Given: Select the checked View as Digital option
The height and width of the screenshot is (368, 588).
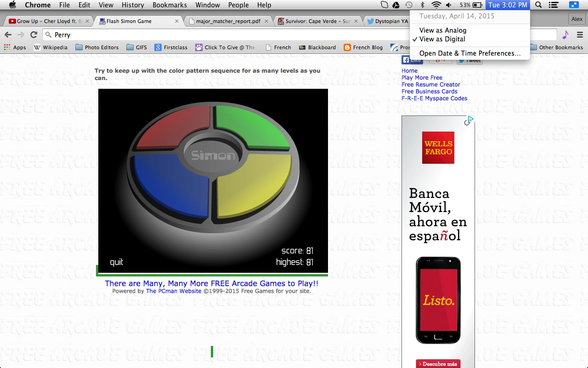Looking at the screenshot, I should click(x=442, y=39).
